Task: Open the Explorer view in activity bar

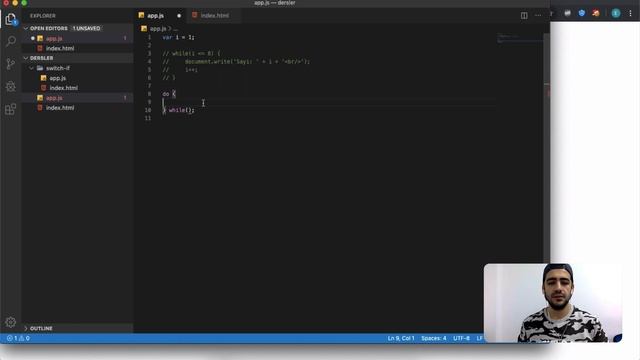Action: (x=11, y=19)
